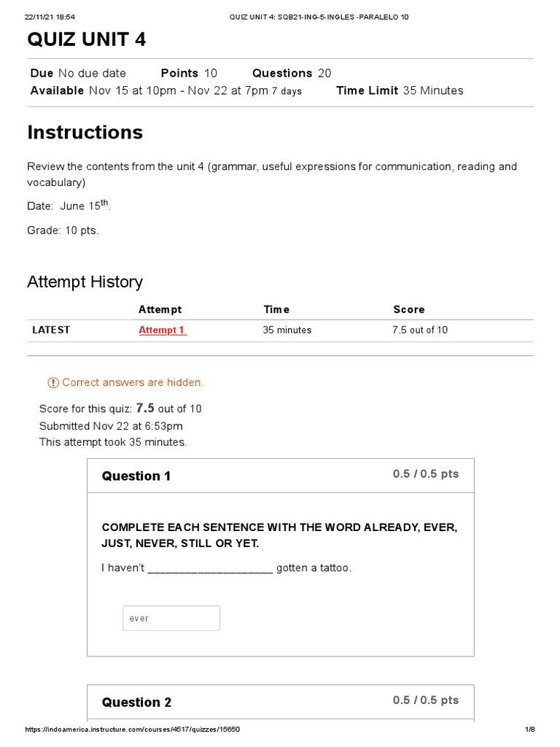Viewport: 560px width, 747px height.
Task: Click the Attempt column header
Action: pos(160,309)
